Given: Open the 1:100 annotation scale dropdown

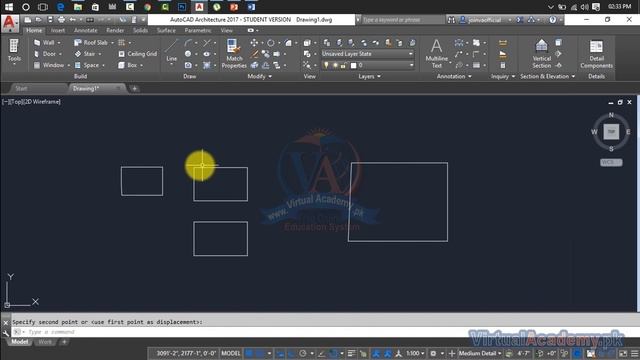Looking at the screenshot, I should coord(415,353).
